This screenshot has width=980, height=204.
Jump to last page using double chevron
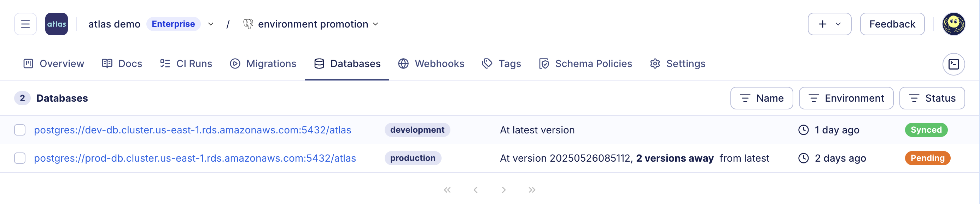tap(531, 190)
